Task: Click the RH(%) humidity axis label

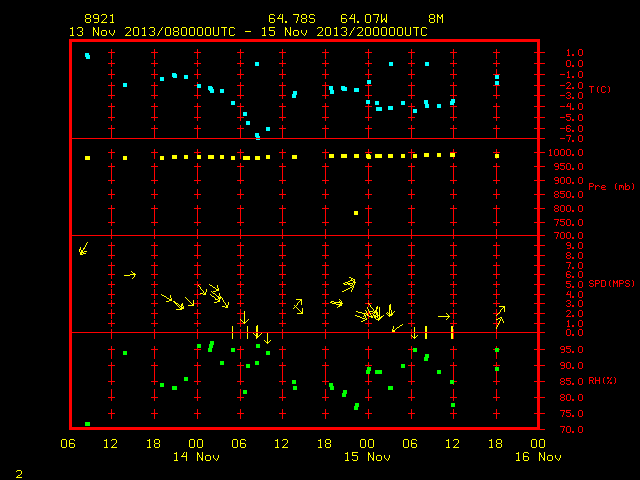Action: point(602,381)
